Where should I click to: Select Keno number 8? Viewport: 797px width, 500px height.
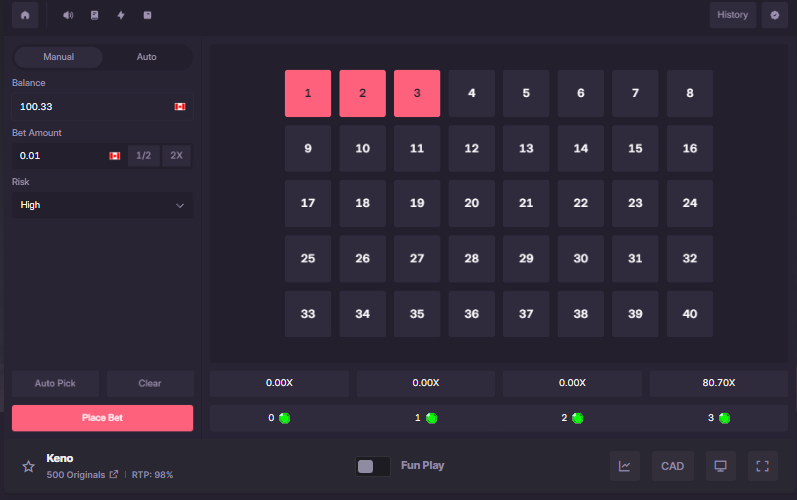pyautogui.click(x=690, y=93)
